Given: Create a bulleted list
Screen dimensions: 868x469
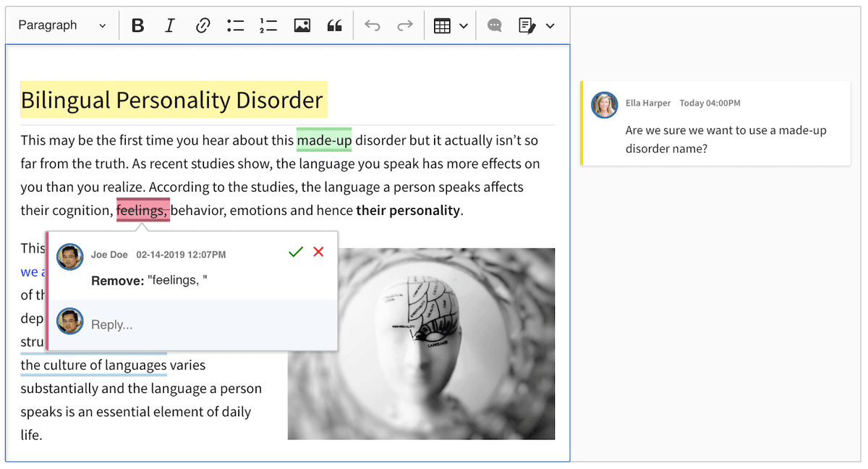Looking at the screenshot, I should click(x=235, y=25).
